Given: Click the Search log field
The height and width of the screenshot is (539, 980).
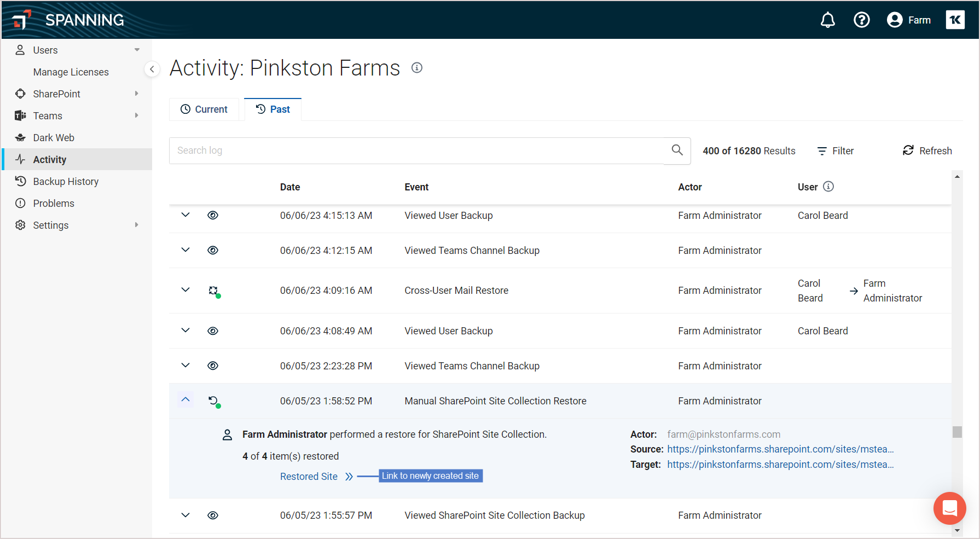Looking at the screenshot, I should coord(417,150).
